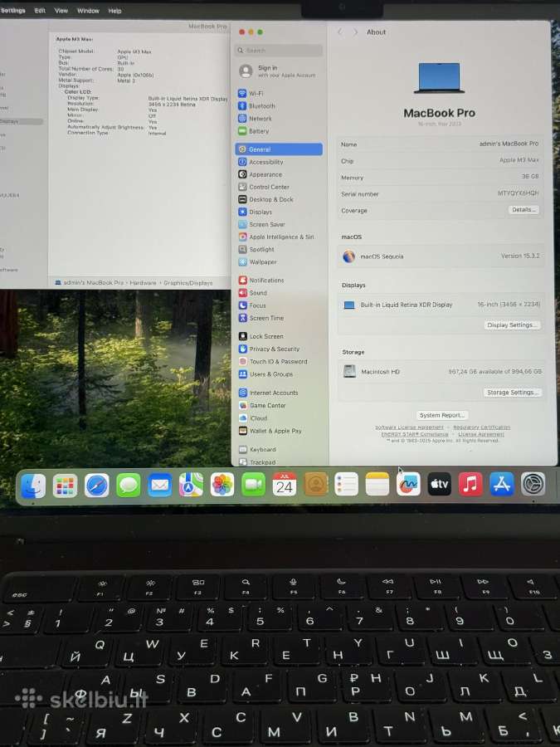This screenshot has width=560, height=747.
Task: Open ENERGY STAR Compliance link
Action: (x=415, y=434)
